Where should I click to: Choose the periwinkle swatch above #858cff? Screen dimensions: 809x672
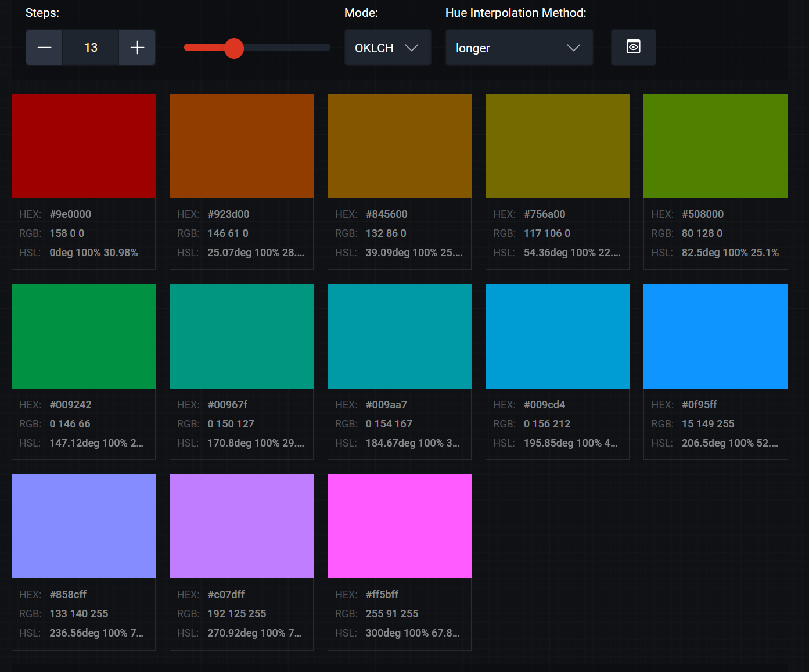click(84, 526)
